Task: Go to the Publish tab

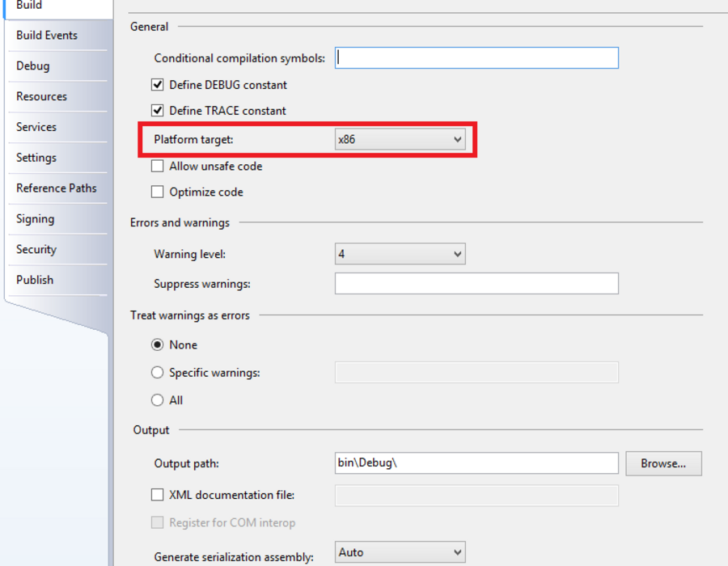Action: [x=58, y=281]
